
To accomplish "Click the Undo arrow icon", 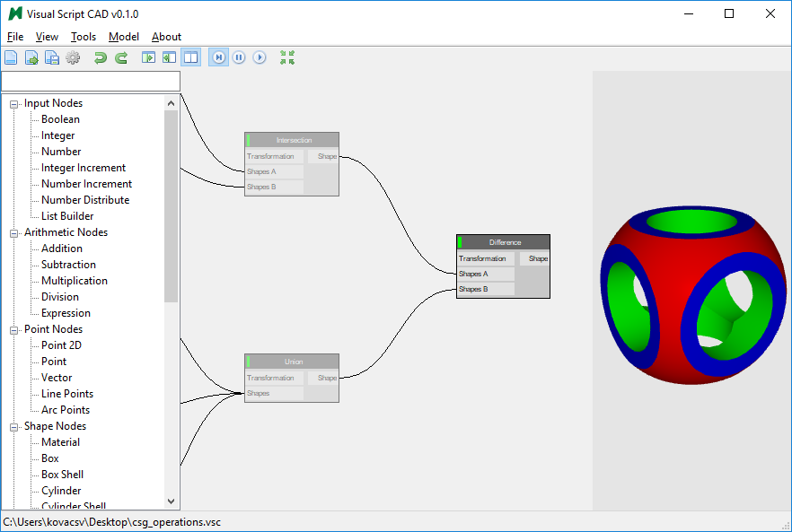I will 100,57.
